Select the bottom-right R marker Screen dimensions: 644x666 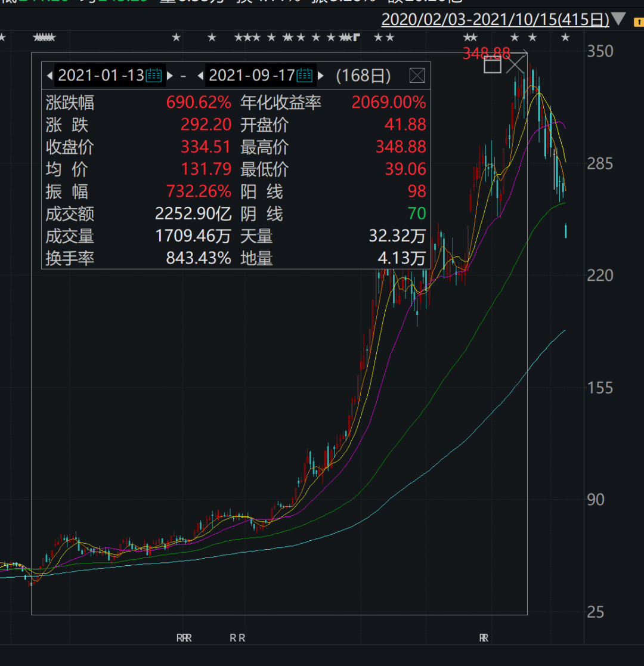tap(483, 638)
